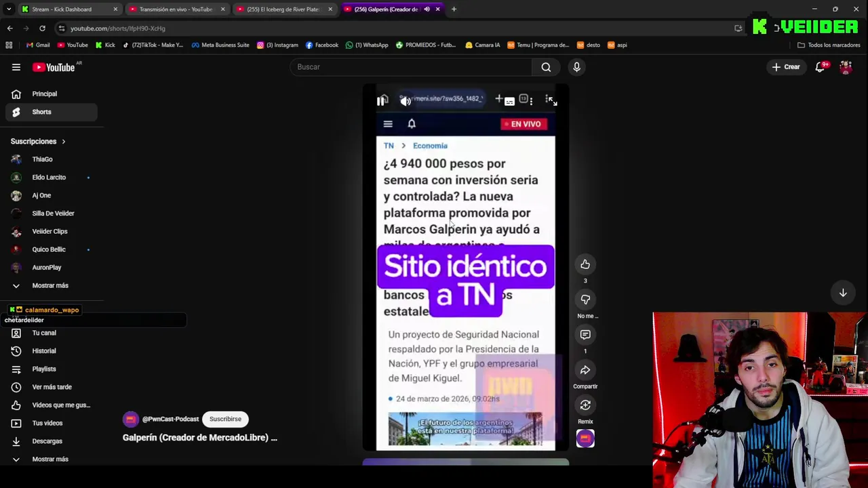This screenshot has width=868, height=488.
Task: Open AuronPlay channel
Action: (51, 268)
